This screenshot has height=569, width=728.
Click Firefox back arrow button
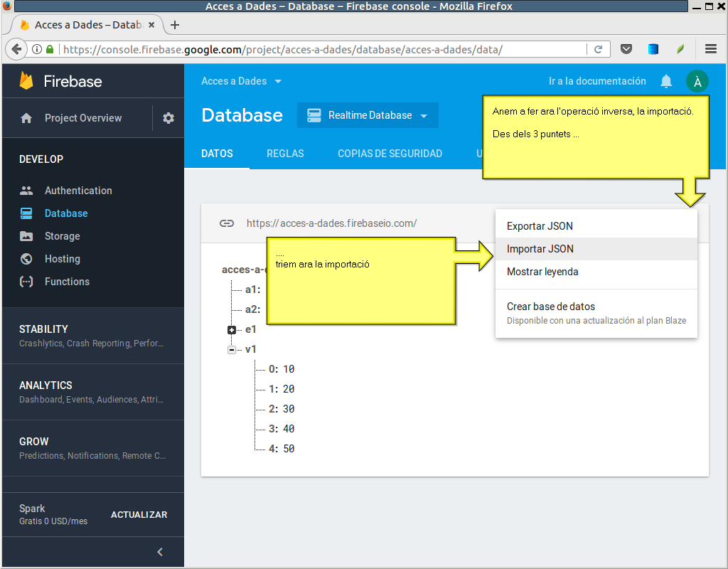coord(16,49)
